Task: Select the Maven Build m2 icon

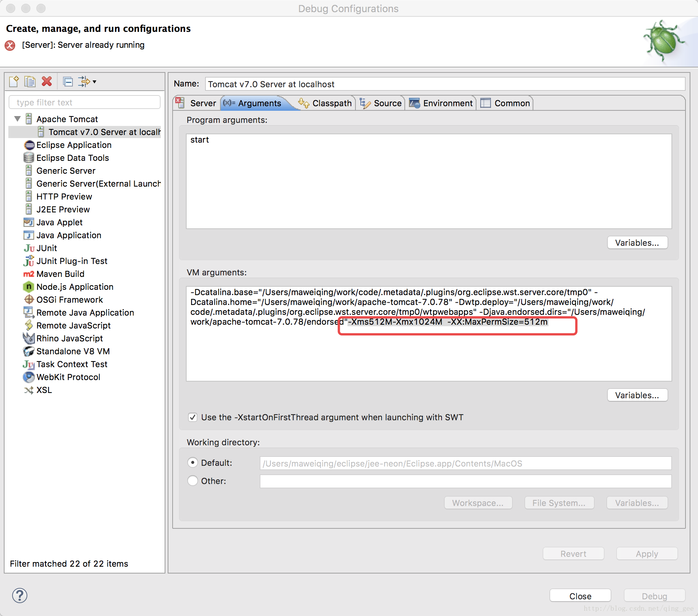Action: (29, 274)
